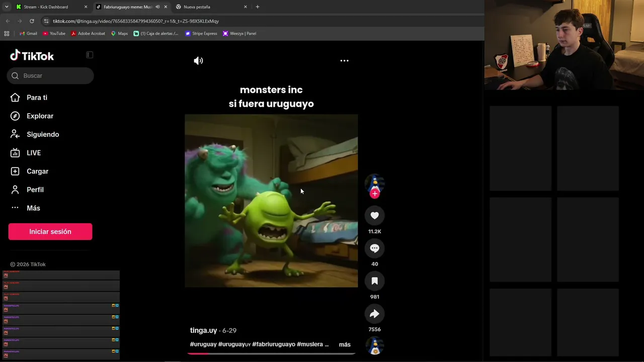Save the video with the bookmark icon

point(374,281)
